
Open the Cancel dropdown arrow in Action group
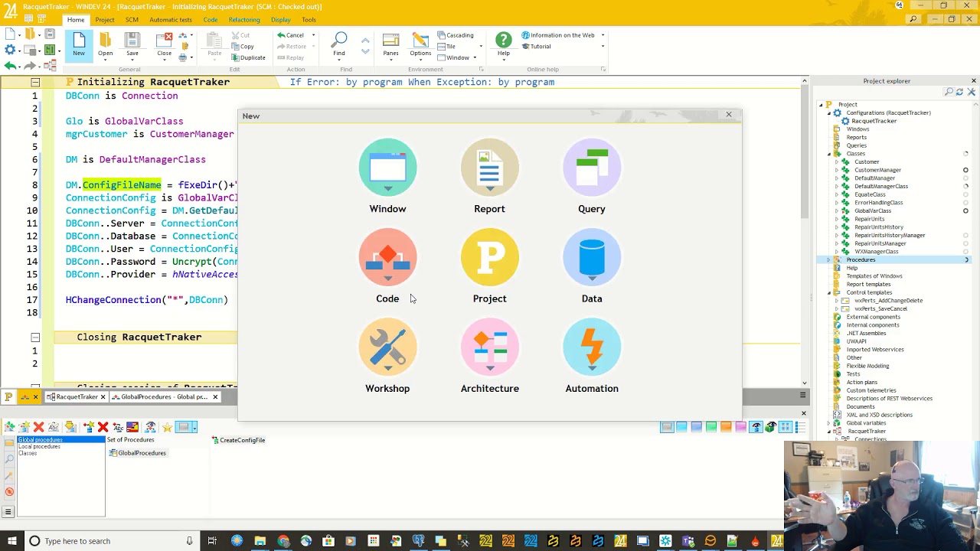click(x=313, y=35)
